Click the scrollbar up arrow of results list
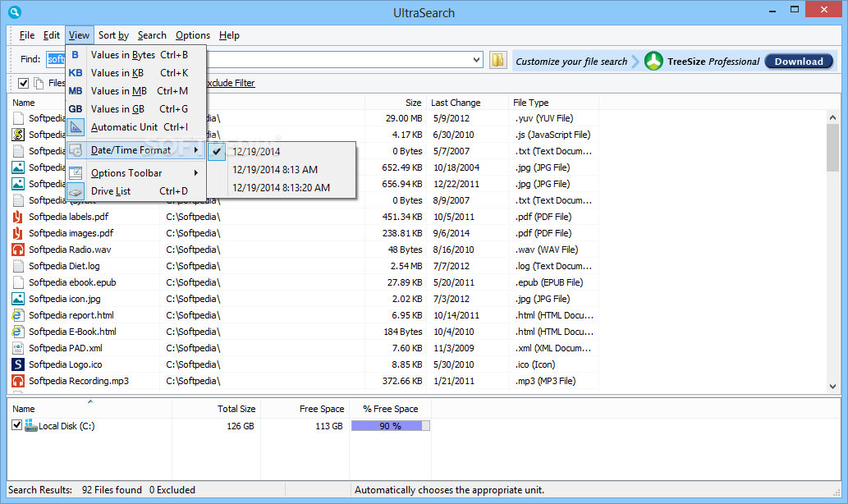Viewport: 848px width, 504px height. tap(832, 117)
